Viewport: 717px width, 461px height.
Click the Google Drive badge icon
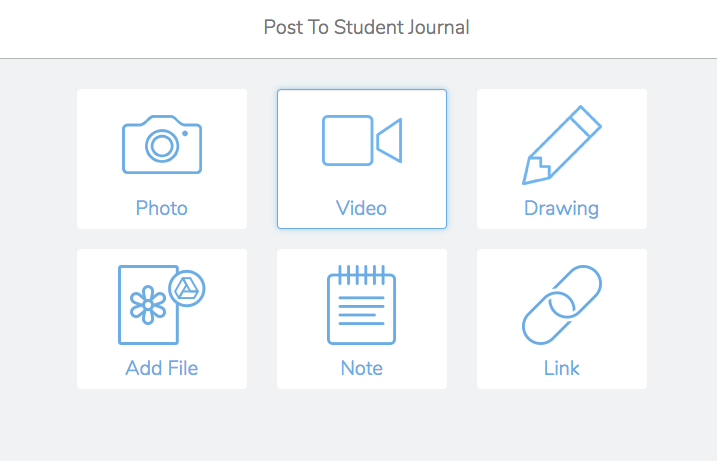tap(186, 288)
